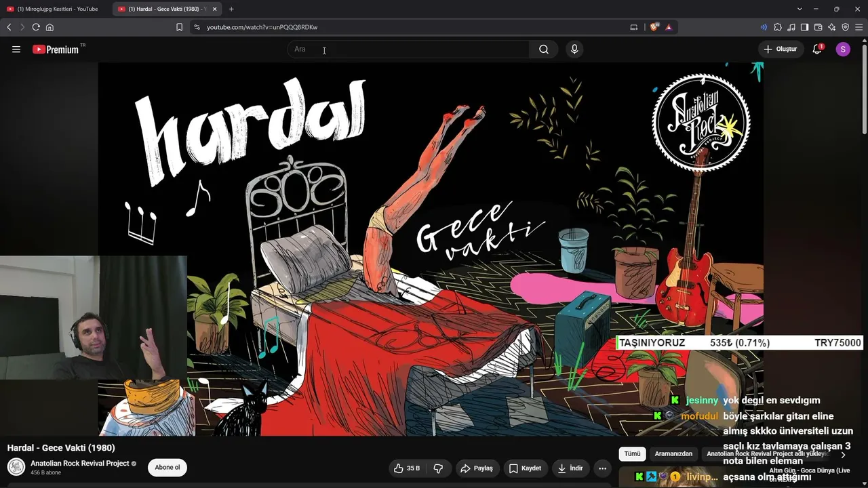The image size is (868, 488).
Task: Click the Oluştur create button
Action: tap(781, 49)
